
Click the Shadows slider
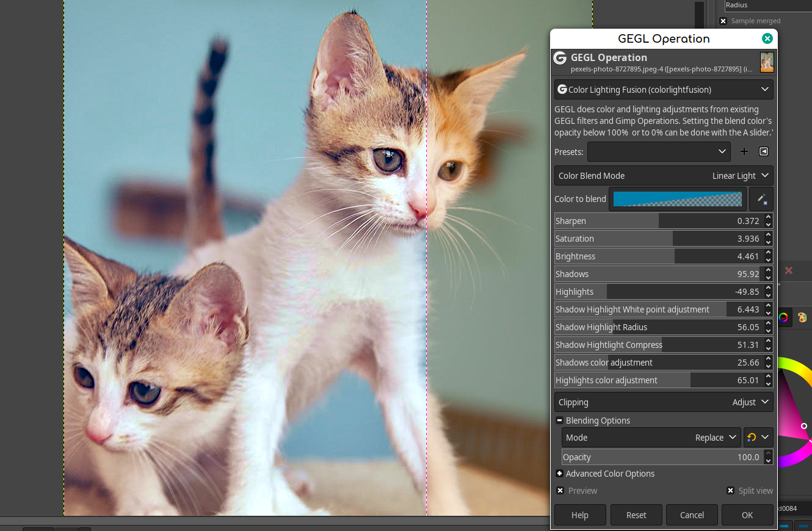tap(659, 274)
